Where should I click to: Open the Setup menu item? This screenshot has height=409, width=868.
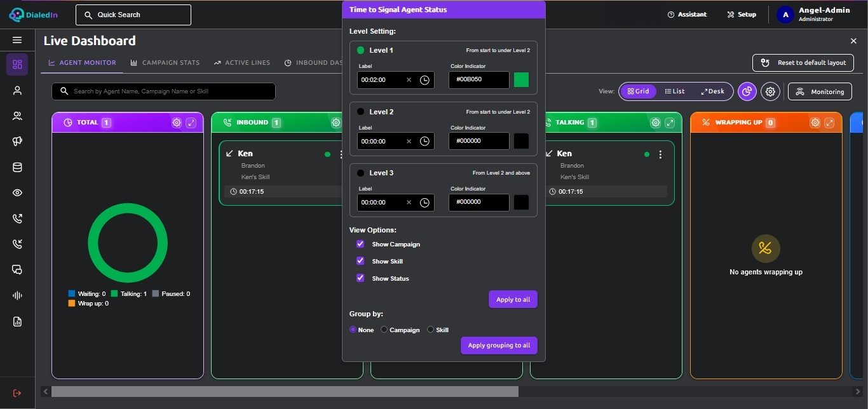pos(742,15)
